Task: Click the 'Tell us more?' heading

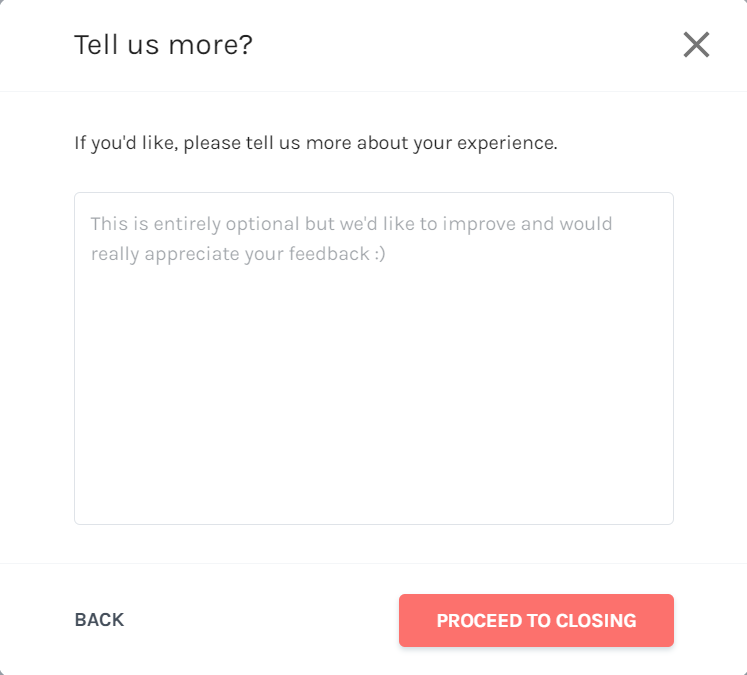Action: pyautogui.click(x=163, y=45)
